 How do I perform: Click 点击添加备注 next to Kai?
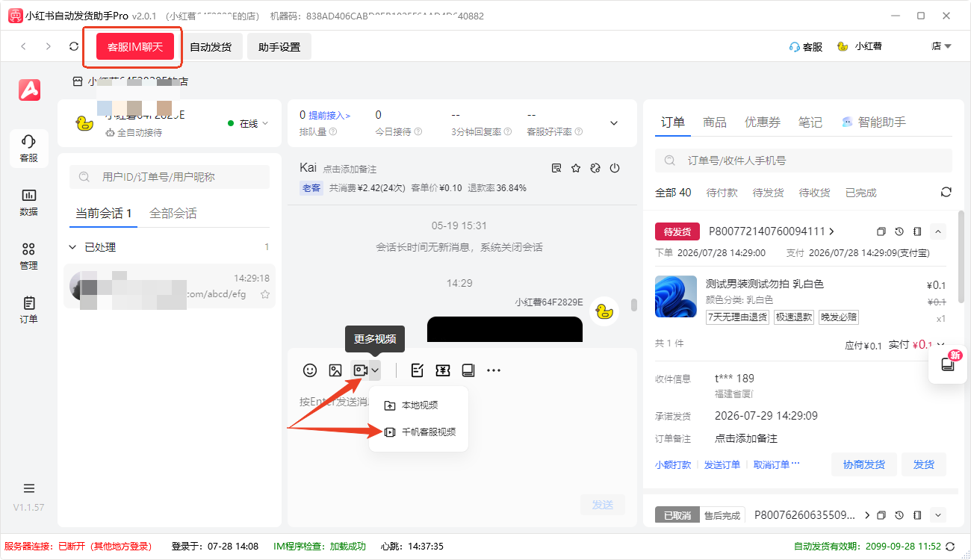pos(350,169)
